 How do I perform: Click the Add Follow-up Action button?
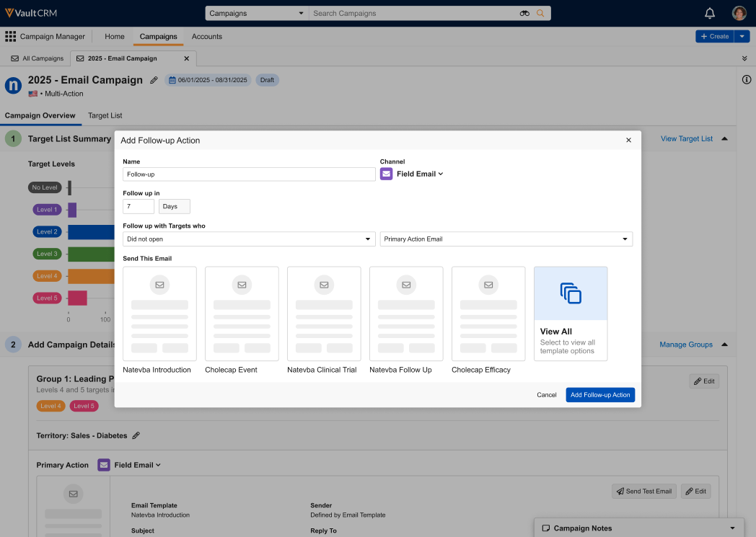click(x=600, y=395)
